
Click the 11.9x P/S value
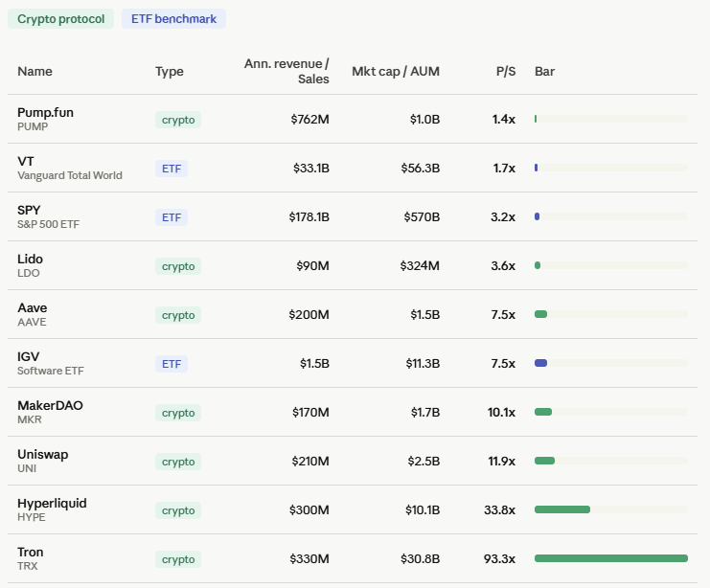point(502,462)
